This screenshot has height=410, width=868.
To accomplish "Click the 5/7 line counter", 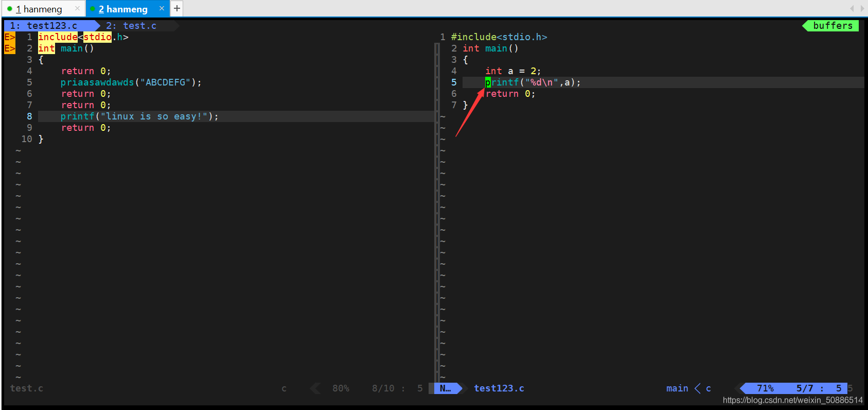I will pyautogui.click(x=805, y=388).
